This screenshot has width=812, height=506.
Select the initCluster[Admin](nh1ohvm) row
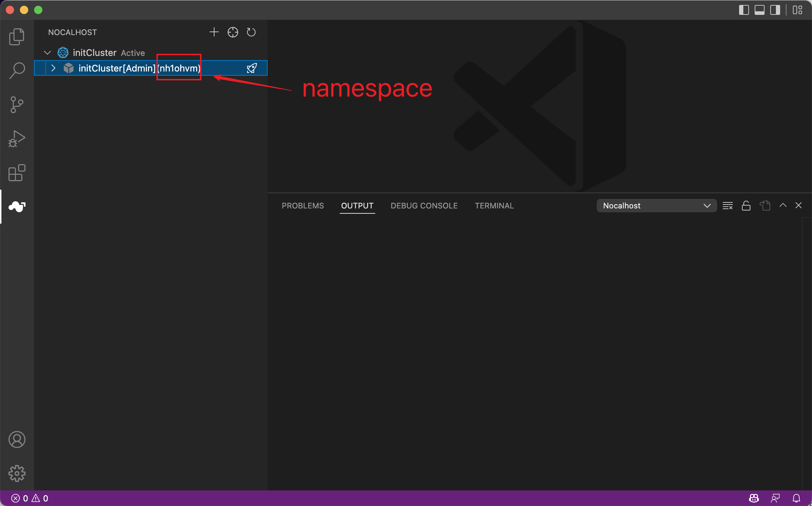tap(151, 68)
